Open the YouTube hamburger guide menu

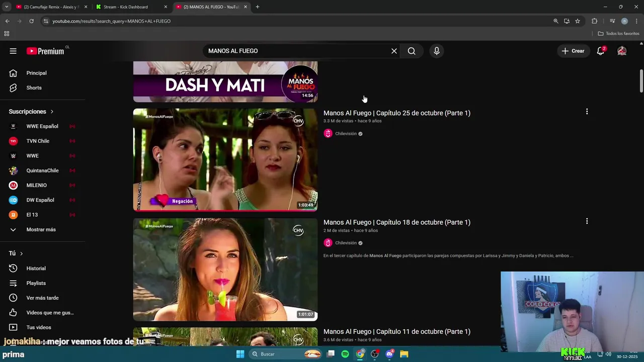point(13,51)
